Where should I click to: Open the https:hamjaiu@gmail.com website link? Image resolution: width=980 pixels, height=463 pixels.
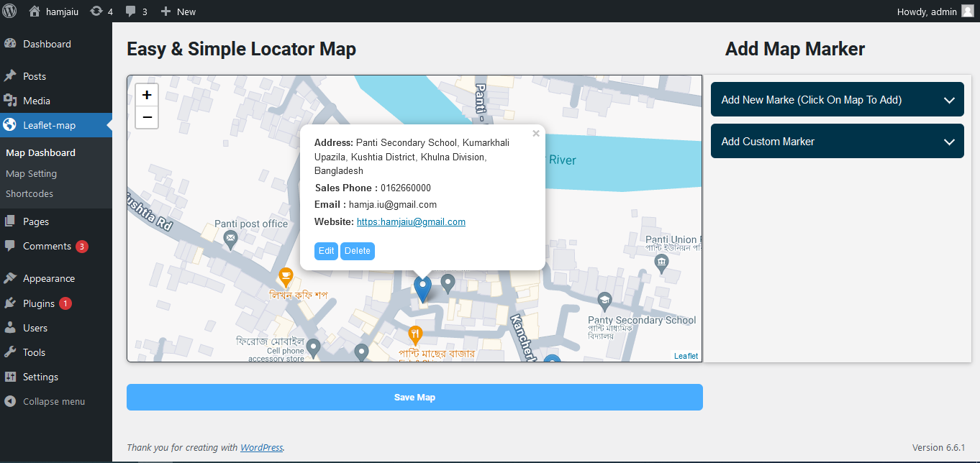point(411,221)
